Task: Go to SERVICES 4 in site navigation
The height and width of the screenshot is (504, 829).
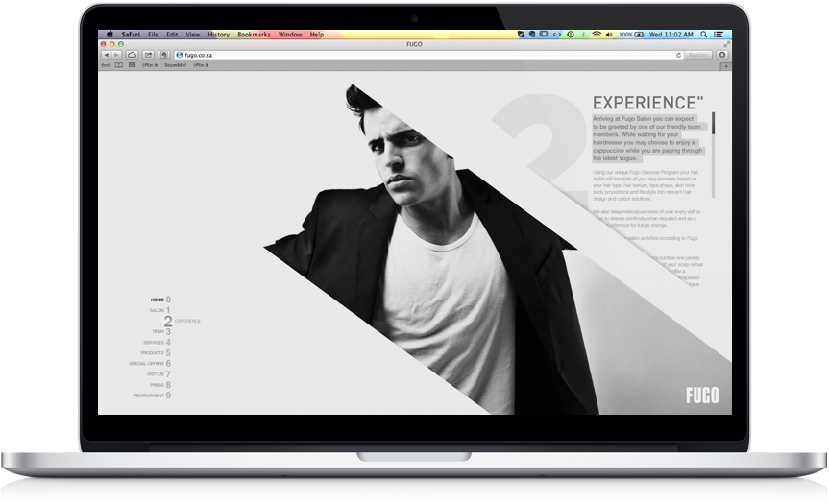Action: tap(157, 343)
